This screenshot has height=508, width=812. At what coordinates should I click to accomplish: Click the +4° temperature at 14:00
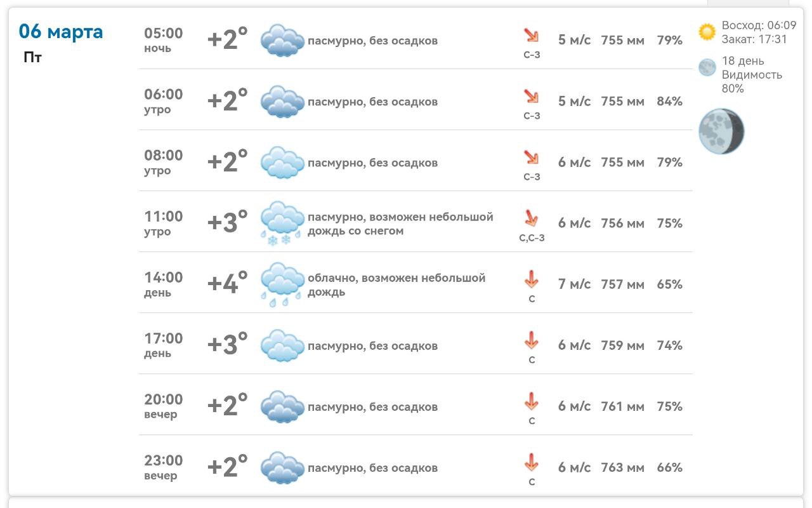(227, 283)
